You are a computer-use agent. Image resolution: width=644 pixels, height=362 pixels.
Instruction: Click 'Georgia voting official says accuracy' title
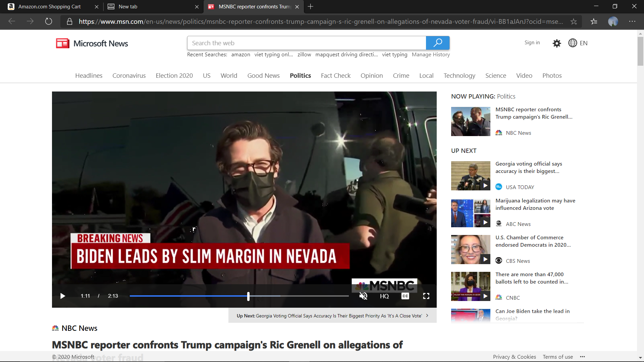pyautogui.click(x=529, y=167)
